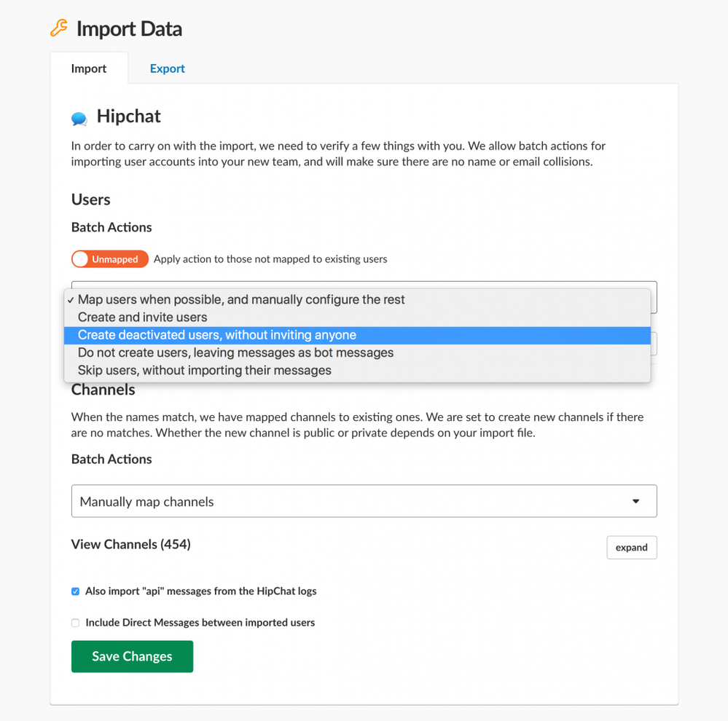Click the orange wrench icon beside Import Data
Viewport: 728px width, 721px height.
point(59,28)
